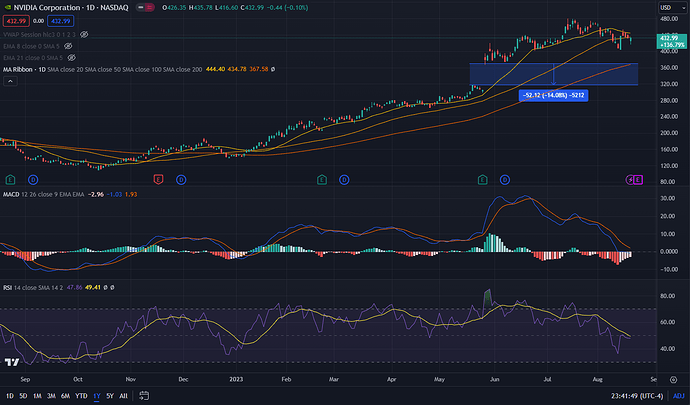Click the blue 432.99 buy price button

coord(60,21)
